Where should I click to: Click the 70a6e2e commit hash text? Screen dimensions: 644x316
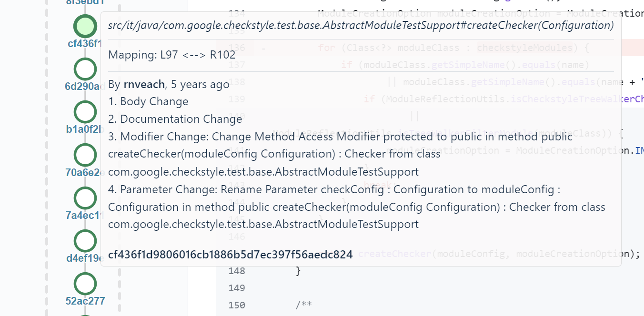click(83, 172)
